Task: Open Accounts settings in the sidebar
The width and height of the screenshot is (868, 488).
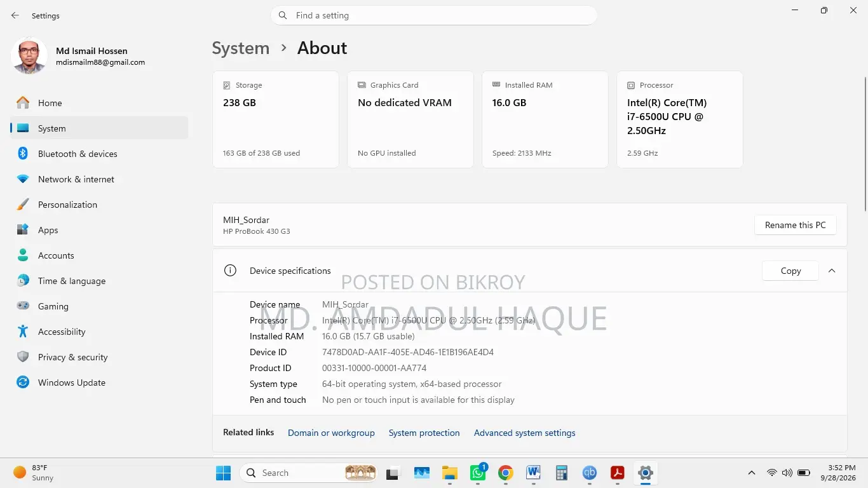Action: tap(99, 255)
